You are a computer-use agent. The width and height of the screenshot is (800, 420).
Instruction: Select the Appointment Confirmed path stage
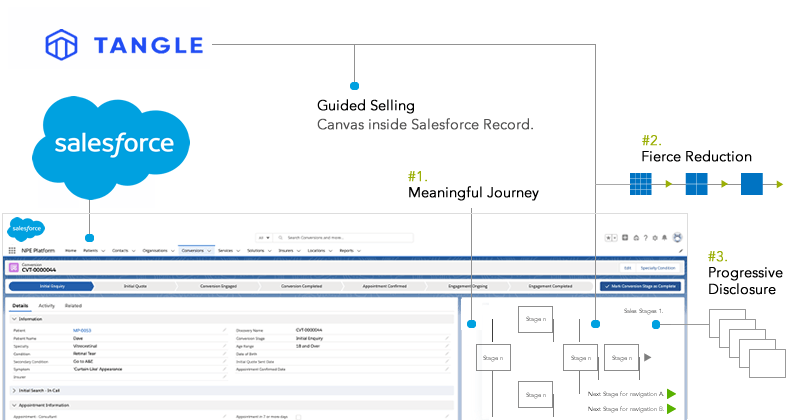[385, 286]
